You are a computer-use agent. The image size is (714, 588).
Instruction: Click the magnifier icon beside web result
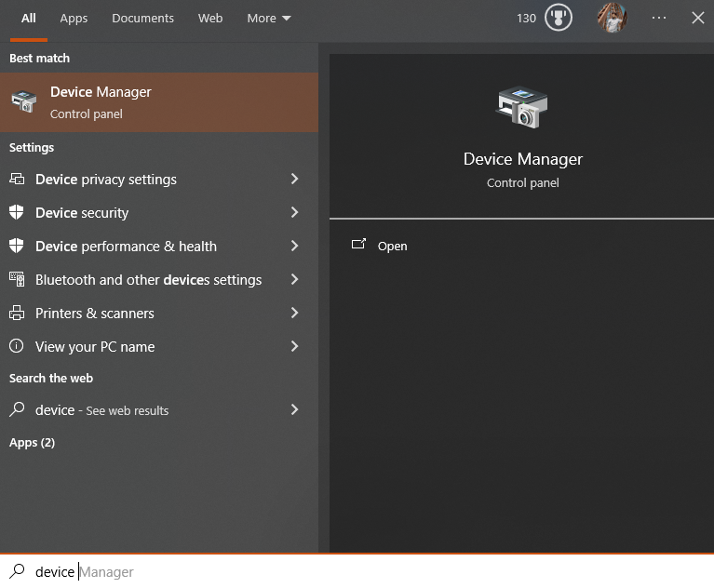(17, 409)
